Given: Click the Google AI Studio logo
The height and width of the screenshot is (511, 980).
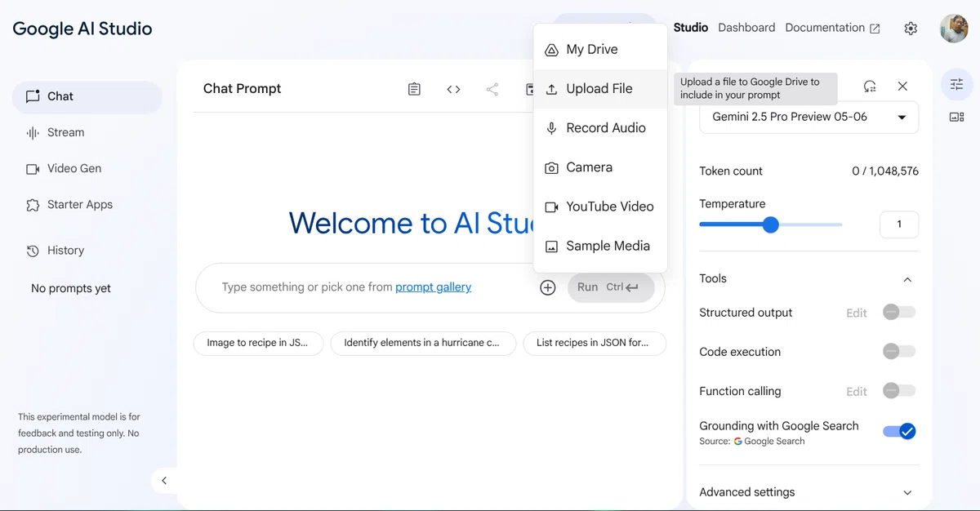Looking at the screenshot, I should [x=82, y=29].
